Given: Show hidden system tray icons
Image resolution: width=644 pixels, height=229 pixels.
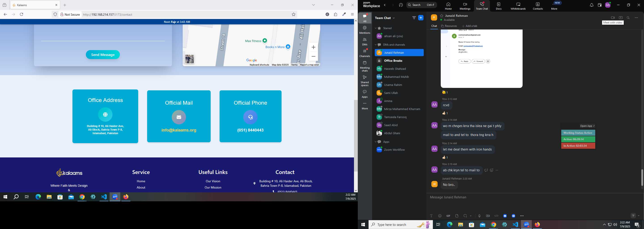Looking at the screenshot, I should click(604, 225).
